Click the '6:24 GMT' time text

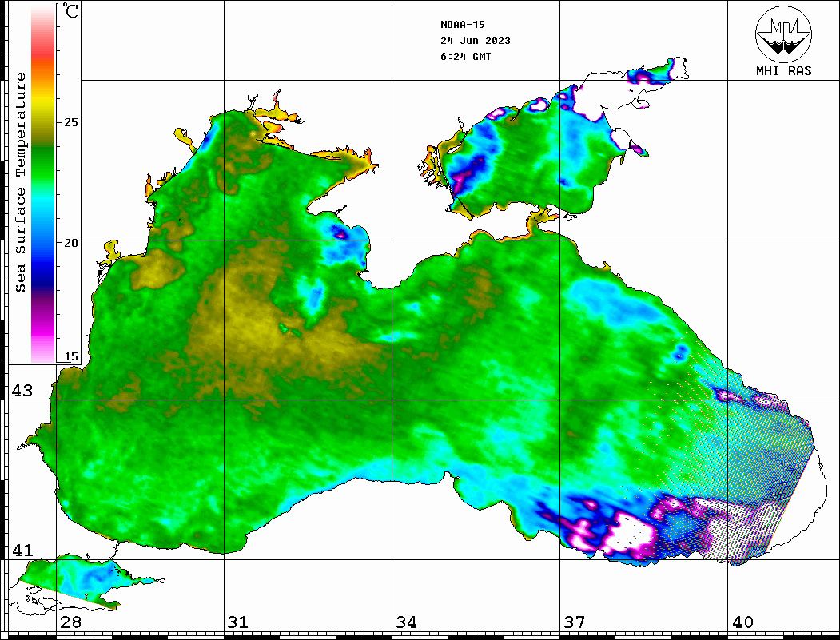tap(465, 57)
